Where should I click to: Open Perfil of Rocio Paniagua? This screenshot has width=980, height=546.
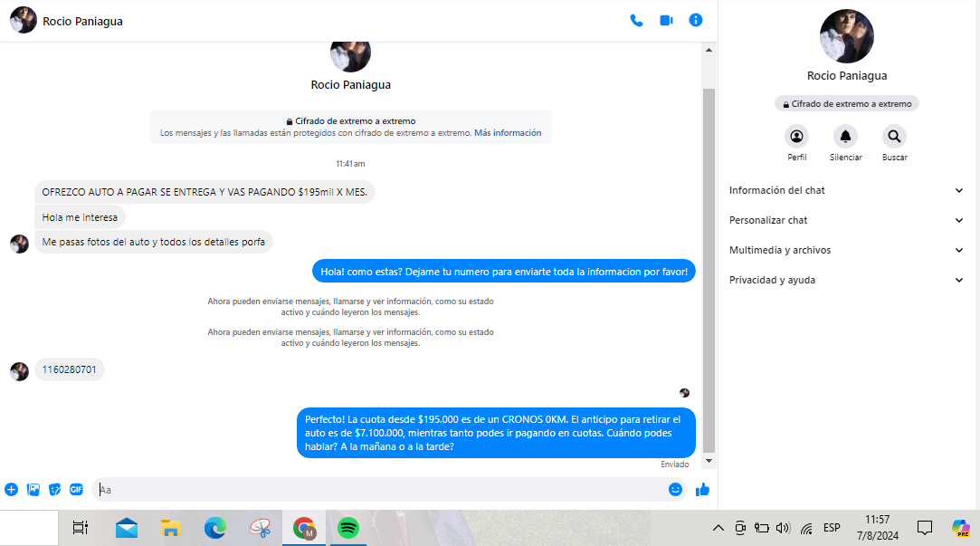pos(797,138)
